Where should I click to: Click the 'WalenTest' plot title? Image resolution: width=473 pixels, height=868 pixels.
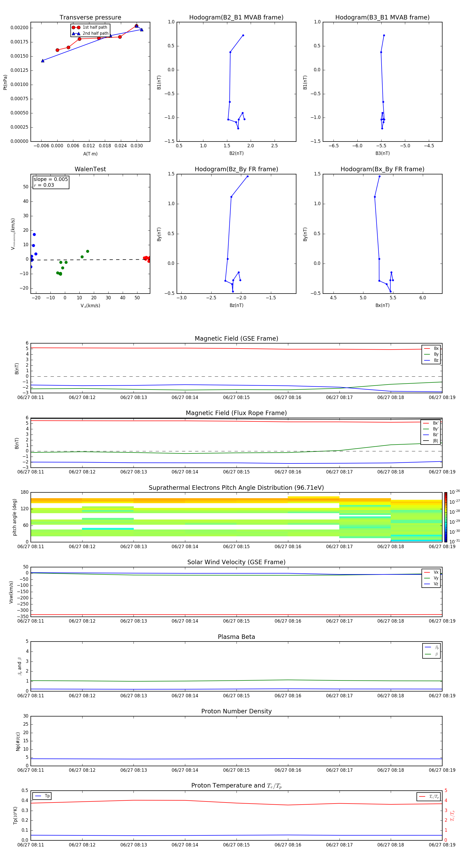coord(90,169)
